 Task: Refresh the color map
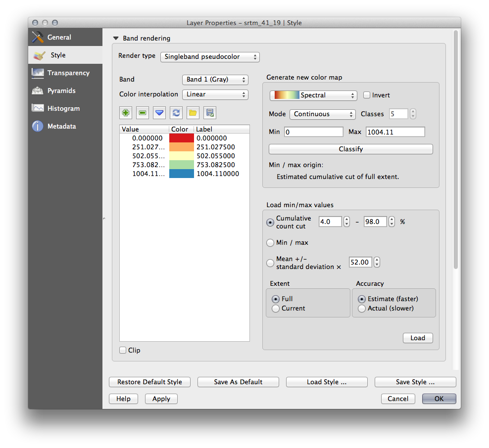coord(176,113)
